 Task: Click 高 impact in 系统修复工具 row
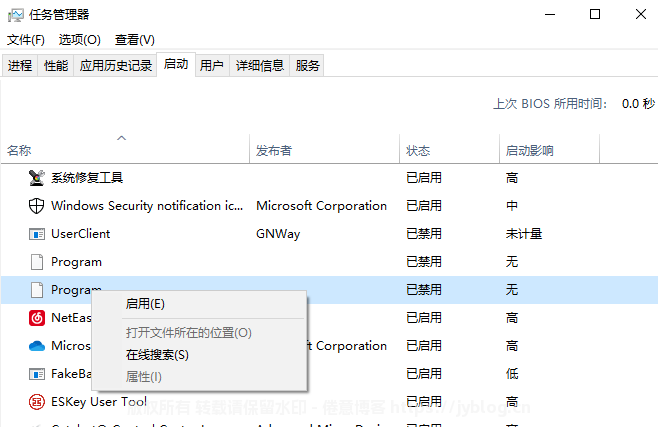click(512, 178)
